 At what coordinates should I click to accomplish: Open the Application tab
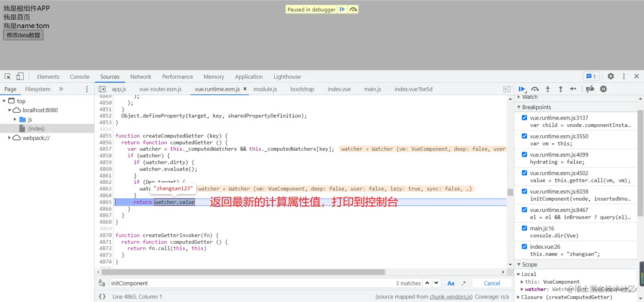[x=249, y=77]
